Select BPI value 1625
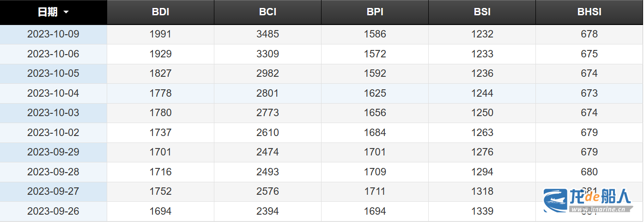 click(x=375, y=93)
